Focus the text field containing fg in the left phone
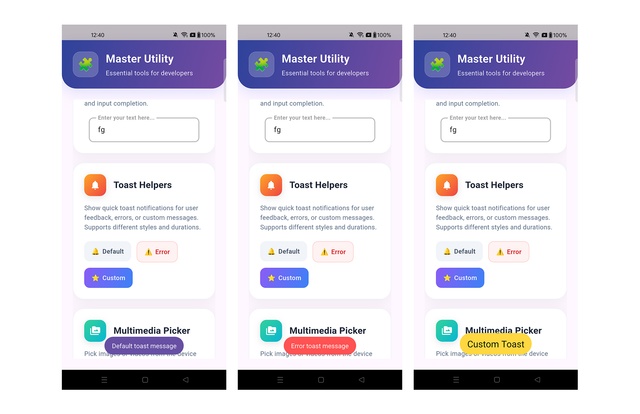 pyautogui.click(x=144, y=130)
